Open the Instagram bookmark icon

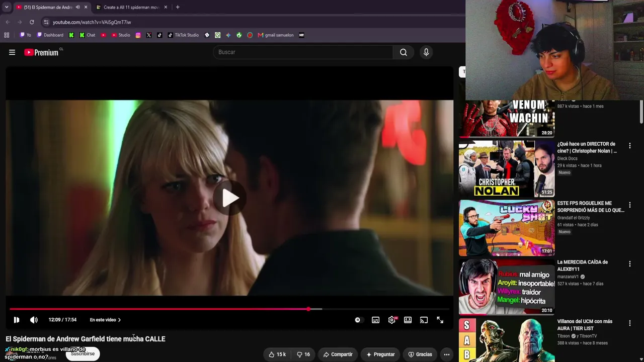(138, 35)
